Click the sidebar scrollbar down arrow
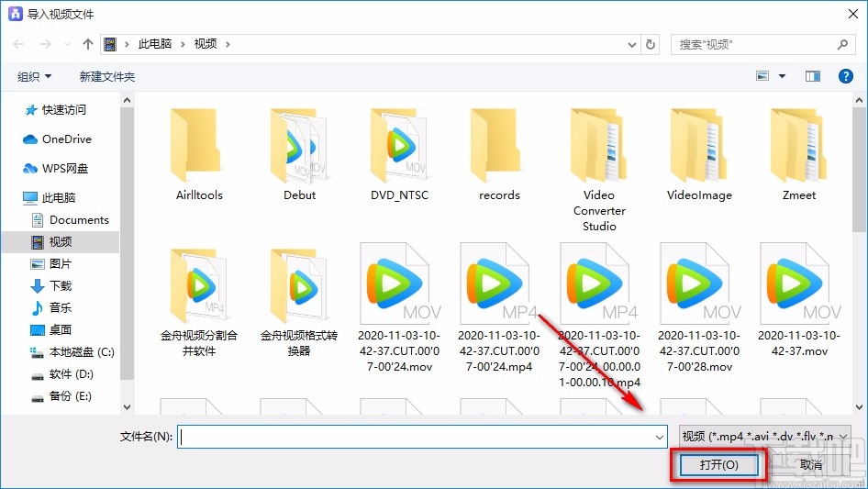The height and width of the screenshot is (489, 868). 128,407
